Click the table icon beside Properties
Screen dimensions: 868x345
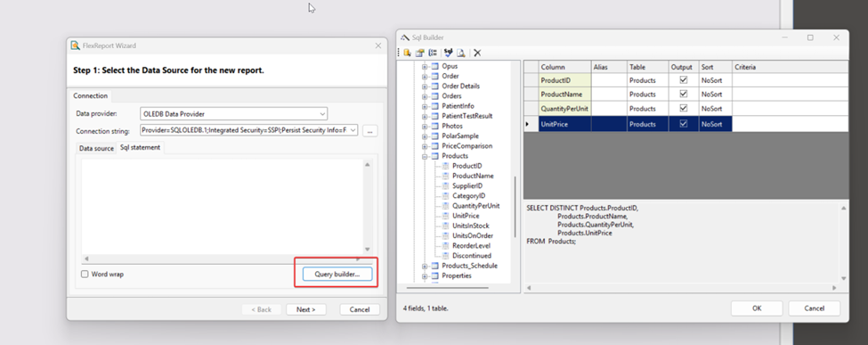click(x=434, y=275)
